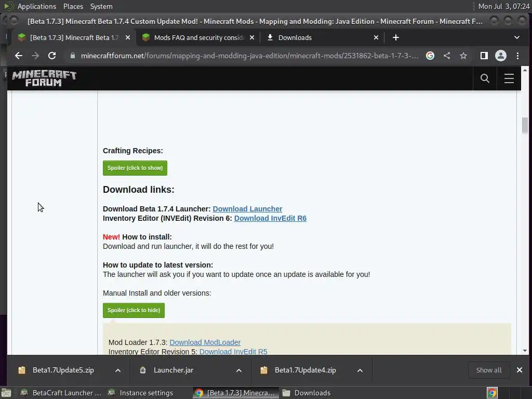Open the Chrome profile avatar
The width and height of the screenshot is (532, 399).
[x=501, y=56]
